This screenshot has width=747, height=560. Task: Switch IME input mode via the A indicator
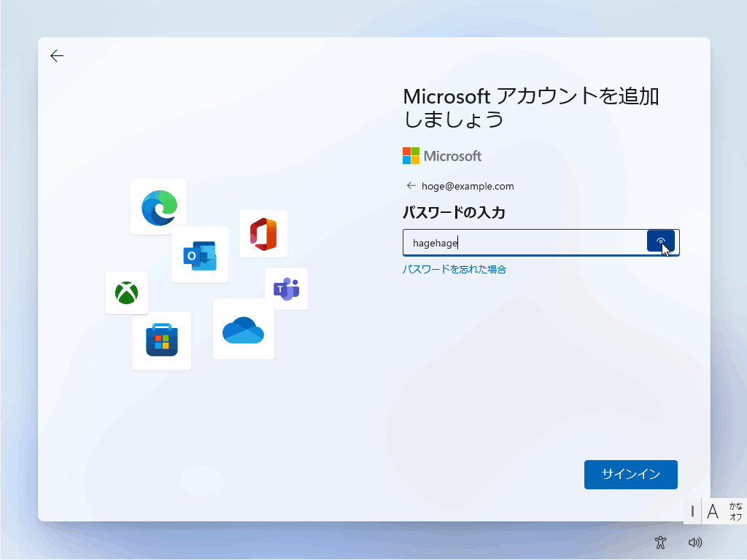[713, 511]
